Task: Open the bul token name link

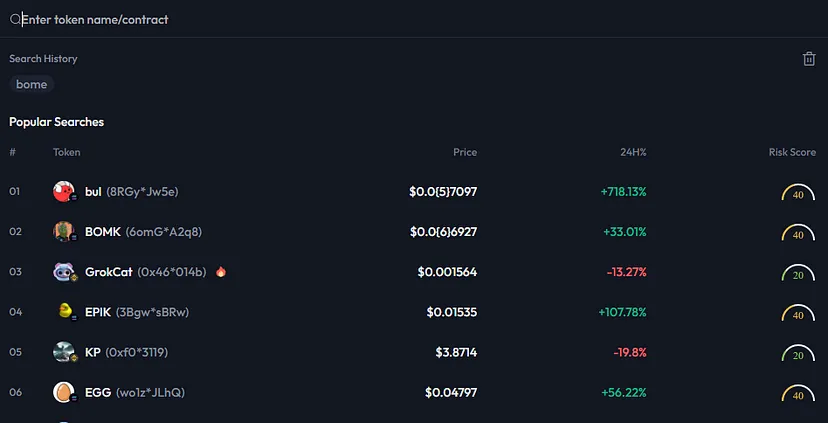Action: point(93,192)
